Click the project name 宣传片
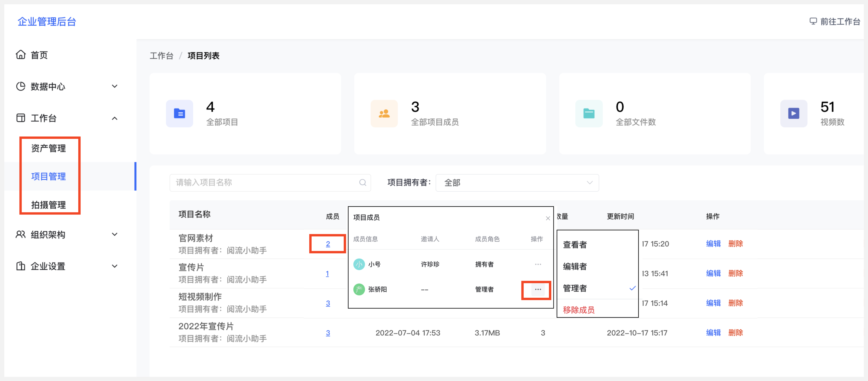 (191, 267)
